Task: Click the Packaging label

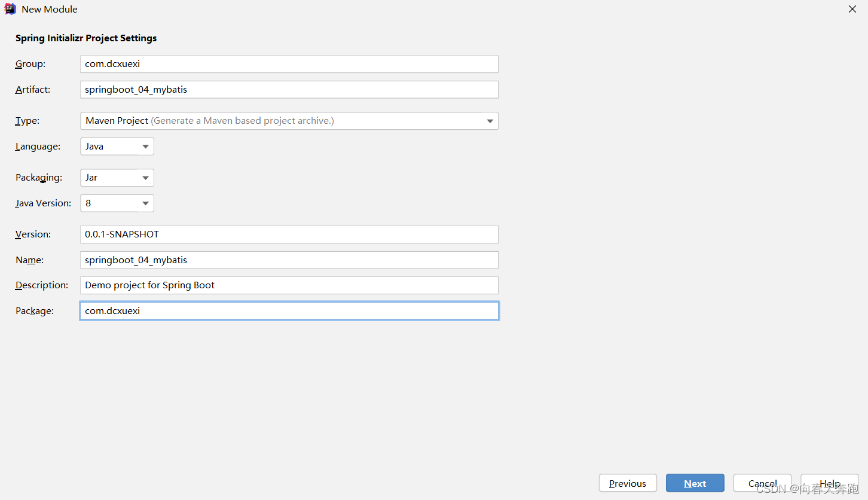Action: tap(39, 178)
